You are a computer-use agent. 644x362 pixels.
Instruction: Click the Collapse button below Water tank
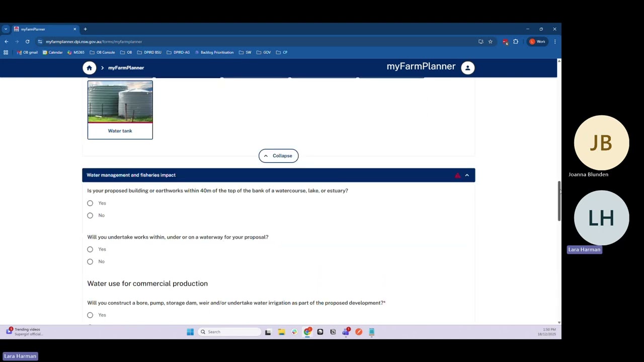pos(278,156)
